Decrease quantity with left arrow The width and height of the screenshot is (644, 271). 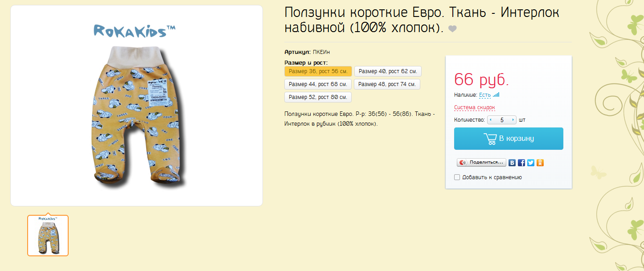tap(491, 120)
